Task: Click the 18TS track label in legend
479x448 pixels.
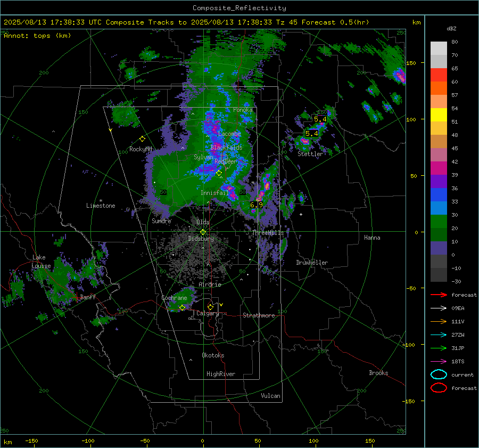Action: tap(458, 362)
